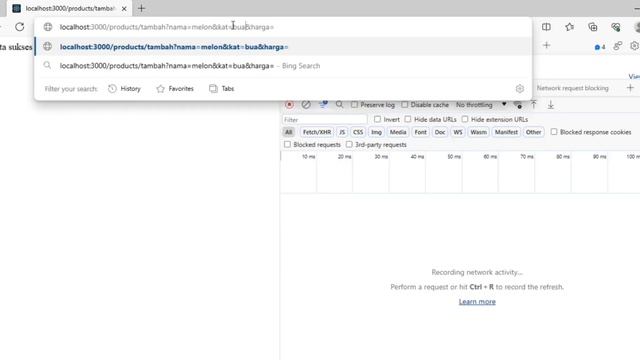Add another tool next to Network request blocking
The image size is (640, 360).
point(630,88)
